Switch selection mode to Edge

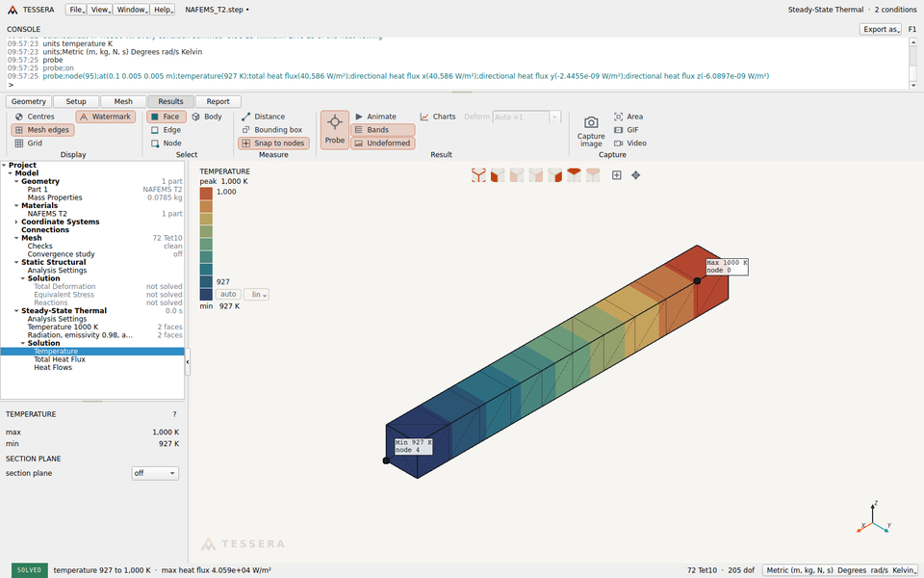166,130
